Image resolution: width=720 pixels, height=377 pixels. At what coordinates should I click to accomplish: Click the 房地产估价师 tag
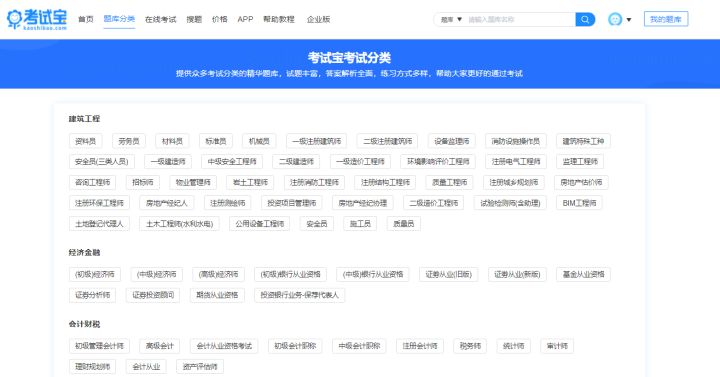[x=581, y=182]
